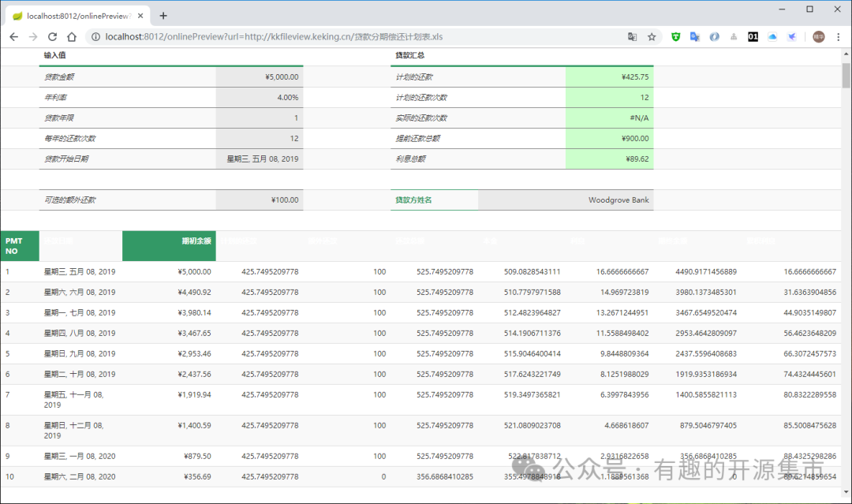Select balance cell ¥879.50

[x=169, y=456]
